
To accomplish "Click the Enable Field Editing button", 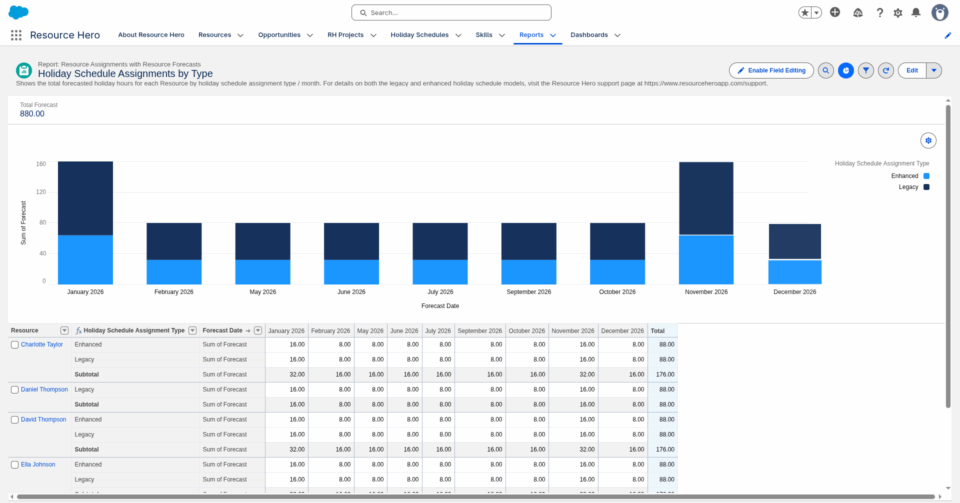I will point(771,70).
